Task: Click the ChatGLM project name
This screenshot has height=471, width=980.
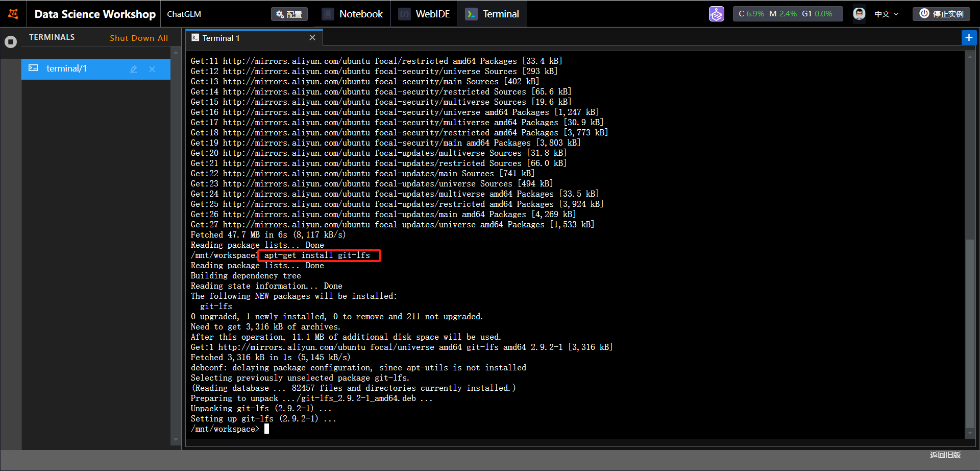Action: (x=184, y=14)
